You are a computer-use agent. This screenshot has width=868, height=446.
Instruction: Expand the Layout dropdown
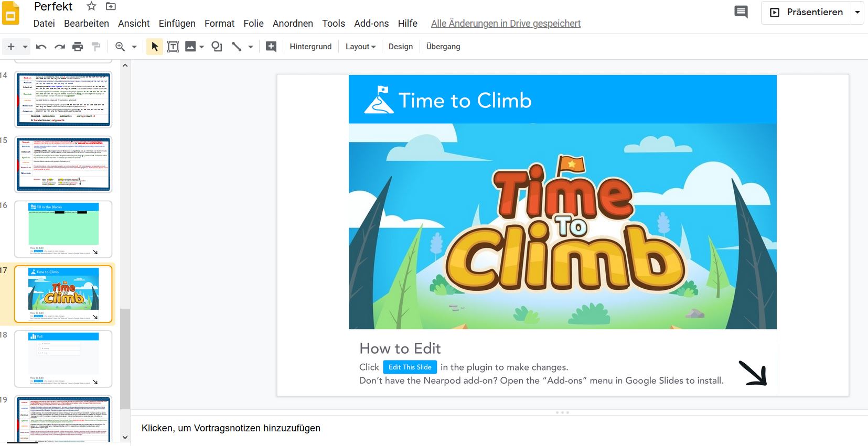[x=360, y=47]
